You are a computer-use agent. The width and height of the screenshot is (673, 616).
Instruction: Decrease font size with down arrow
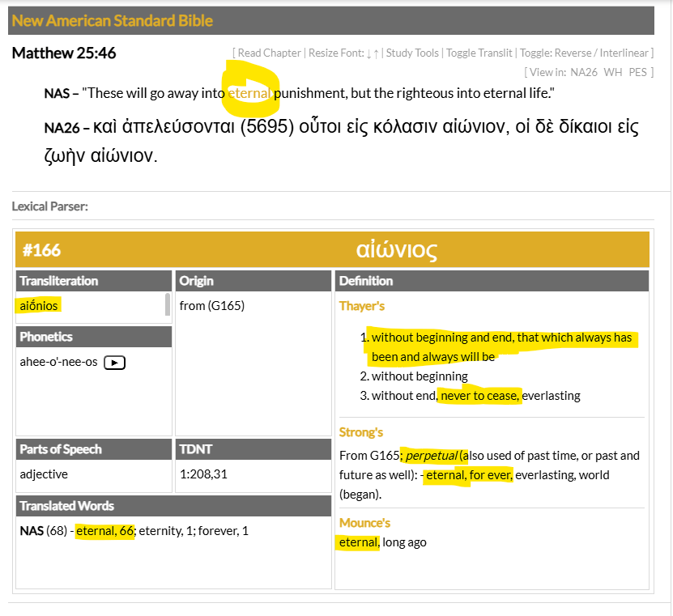coord(368,53)
